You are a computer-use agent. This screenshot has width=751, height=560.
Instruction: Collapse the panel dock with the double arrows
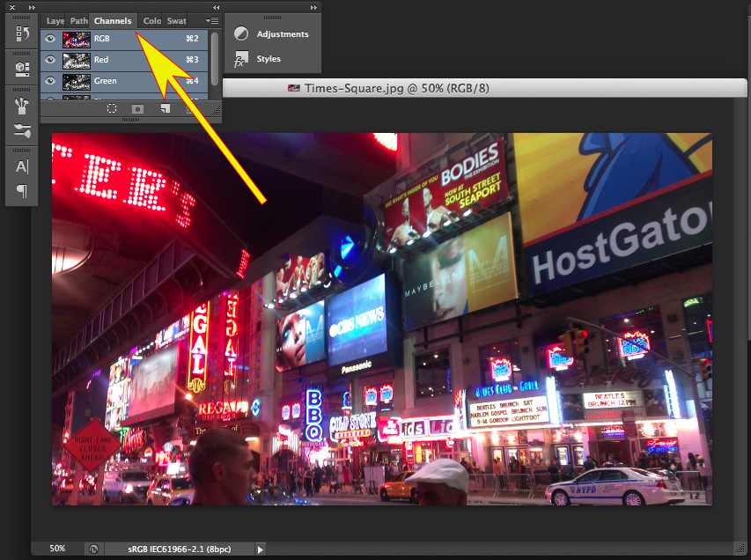point(216,7)
